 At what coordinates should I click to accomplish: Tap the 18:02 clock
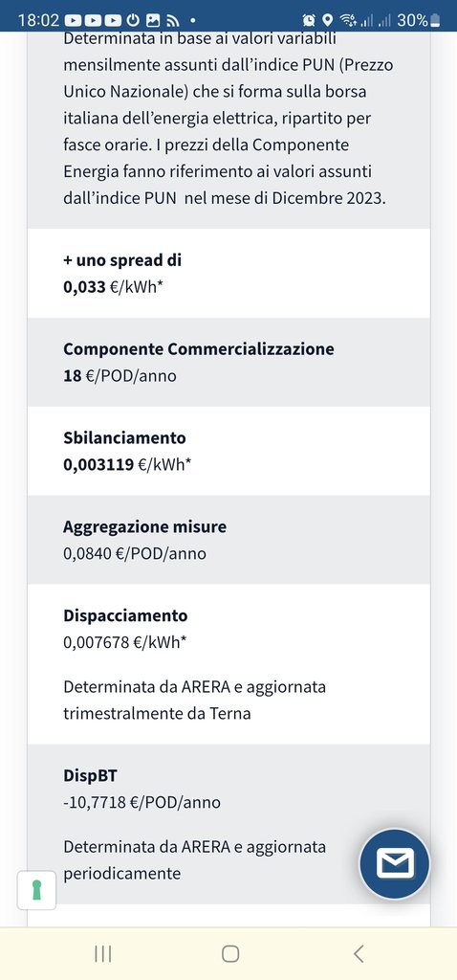click(x=38, y=20)
